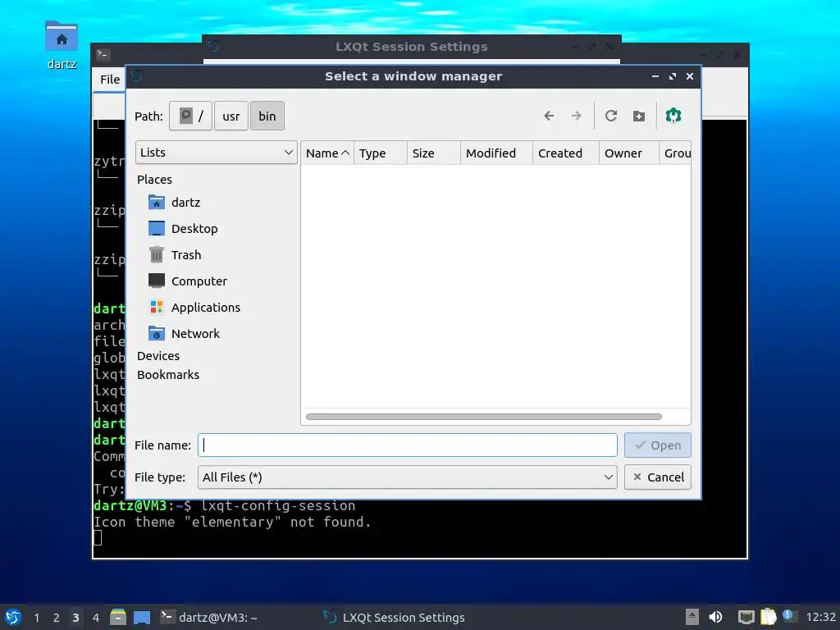Screen dimensions: 840x630
Task: Click the LXQt Session Settings title bar
Action: 412,47
